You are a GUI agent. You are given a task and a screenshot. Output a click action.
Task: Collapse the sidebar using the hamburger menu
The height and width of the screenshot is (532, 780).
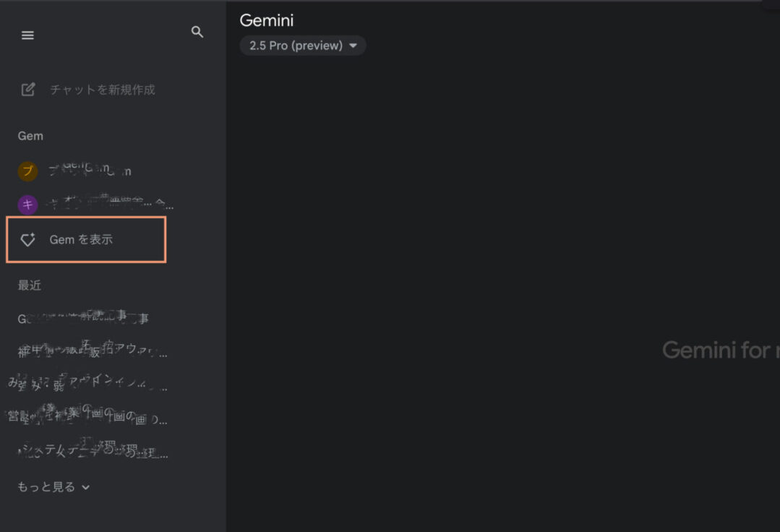pos(27,35)
